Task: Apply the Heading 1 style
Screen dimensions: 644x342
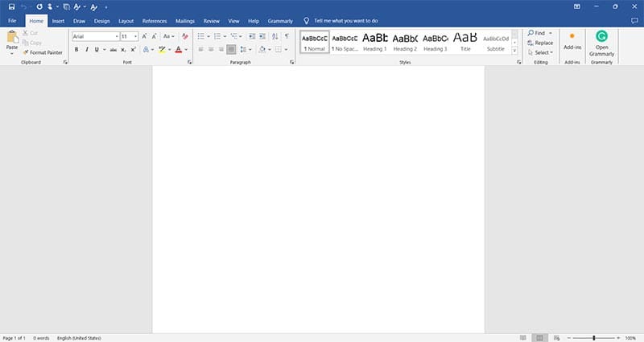Action: click(375, 42)
